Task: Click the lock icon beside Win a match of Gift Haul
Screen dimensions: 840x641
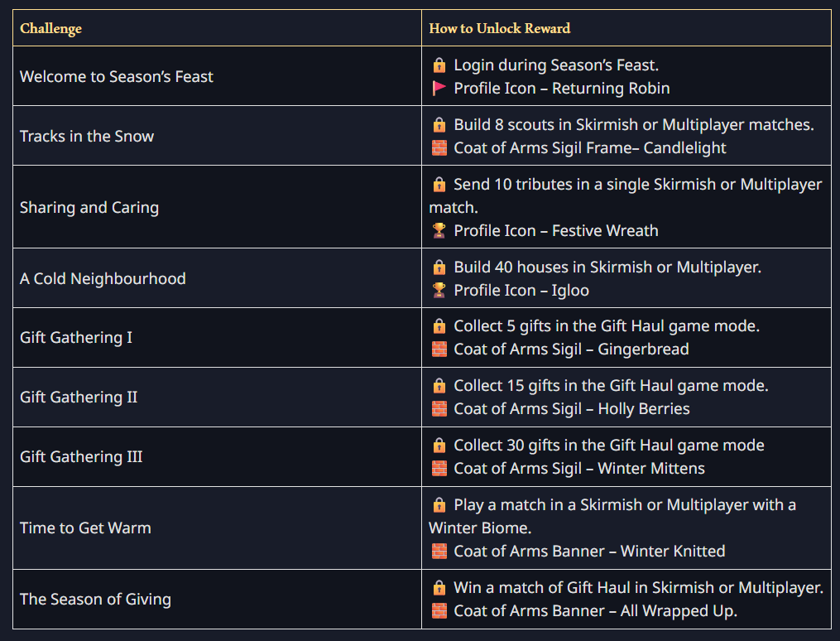Action: point(439,587)
